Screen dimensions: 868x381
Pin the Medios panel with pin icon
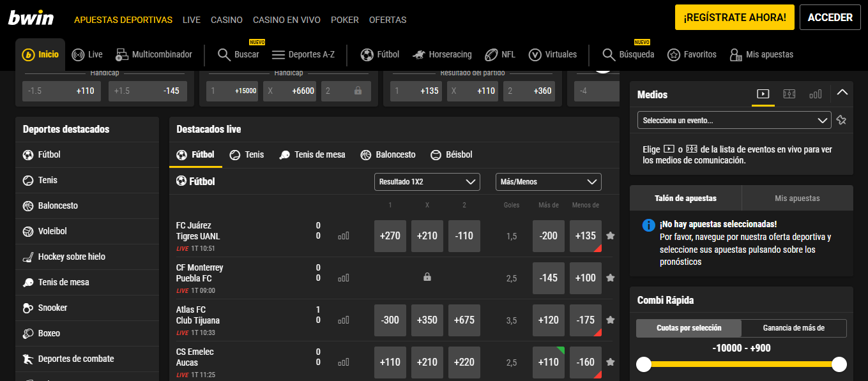point(841,120)
